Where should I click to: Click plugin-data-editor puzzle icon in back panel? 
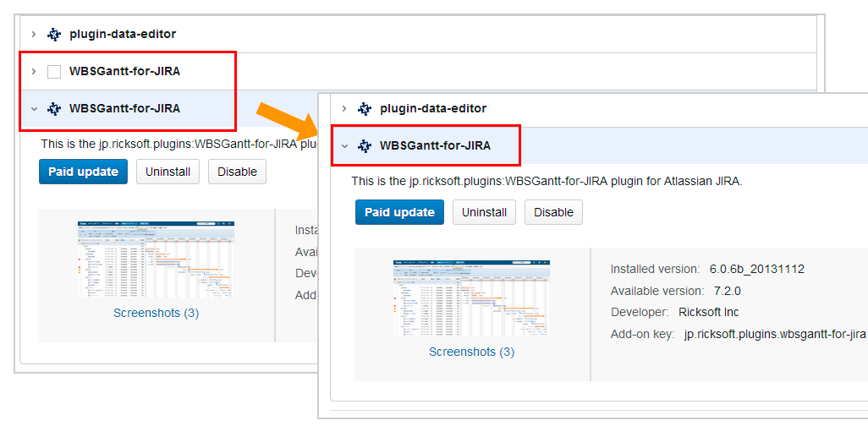tap(54, 35)
